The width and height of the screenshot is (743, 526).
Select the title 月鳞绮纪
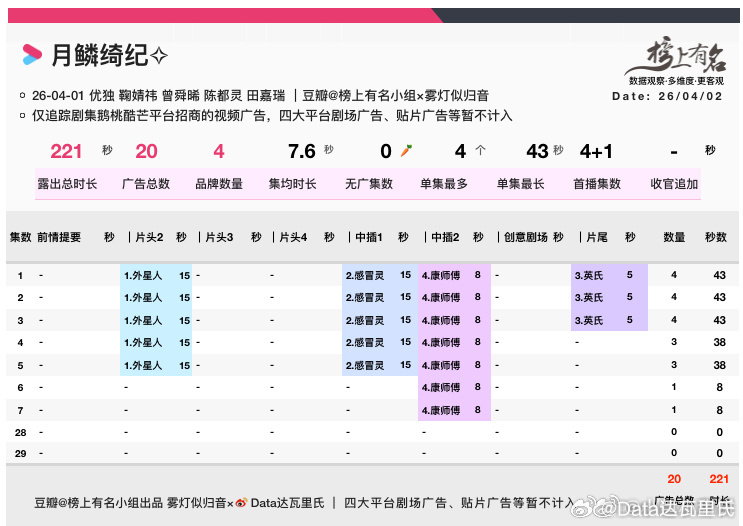click(x=100, y=55)
